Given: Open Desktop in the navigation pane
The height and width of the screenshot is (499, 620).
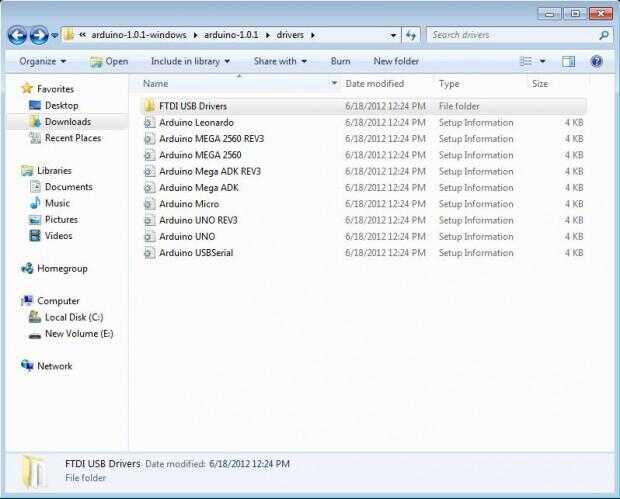Looking at the screenshot, I should pos(61,106).
